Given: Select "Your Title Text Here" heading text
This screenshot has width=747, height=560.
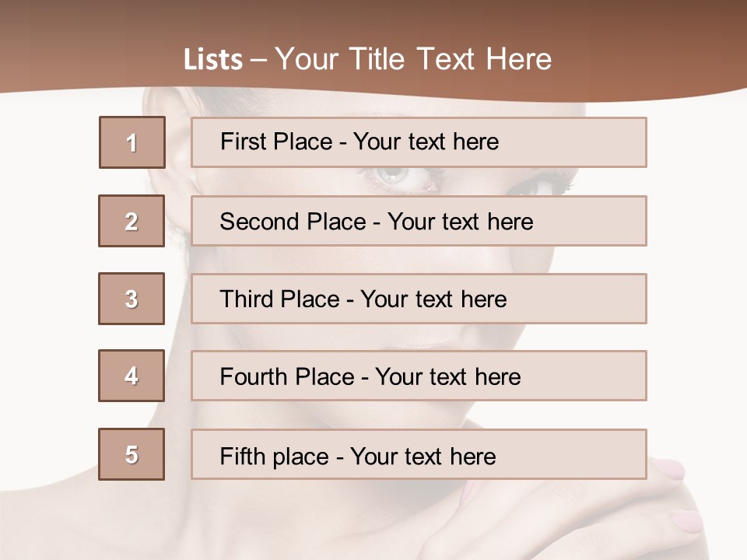Looking at the screenshot, I should coord(413,59).
